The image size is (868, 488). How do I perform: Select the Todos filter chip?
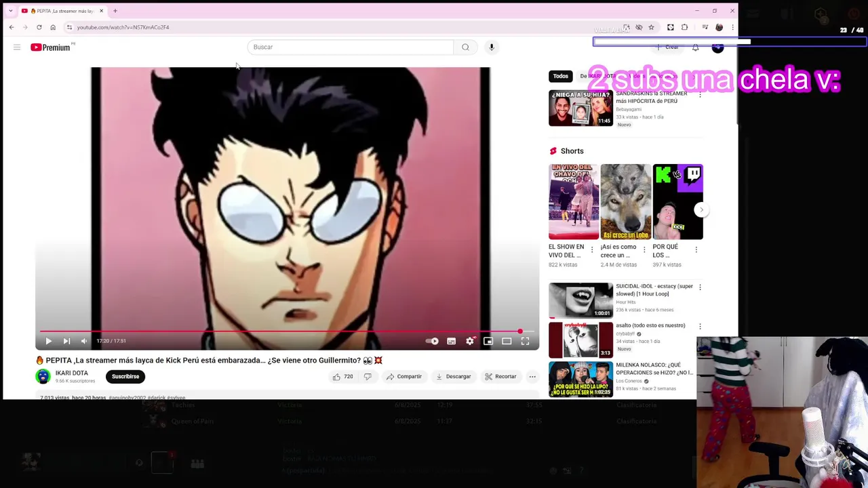(560, 76)
